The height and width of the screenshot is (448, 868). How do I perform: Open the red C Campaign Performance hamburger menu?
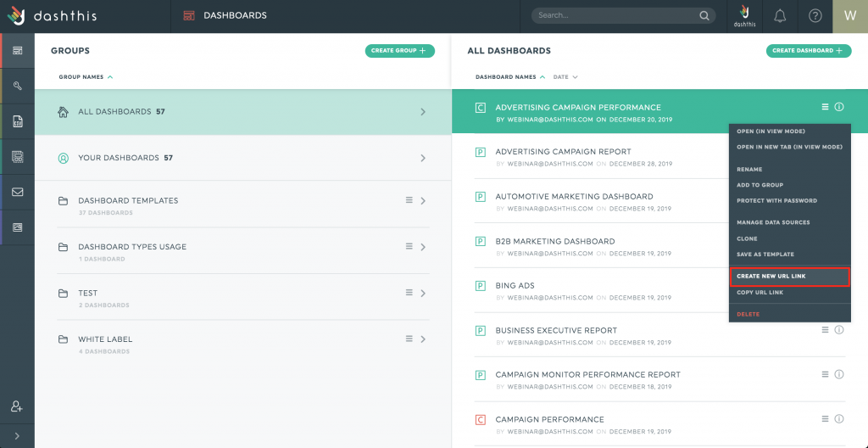pyautogui.click(x=825, y=418)
